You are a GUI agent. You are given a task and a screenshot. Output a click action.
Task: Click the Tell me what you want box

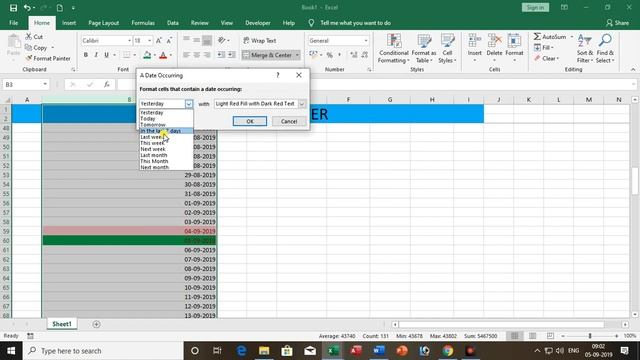click(x=355, y=23)
